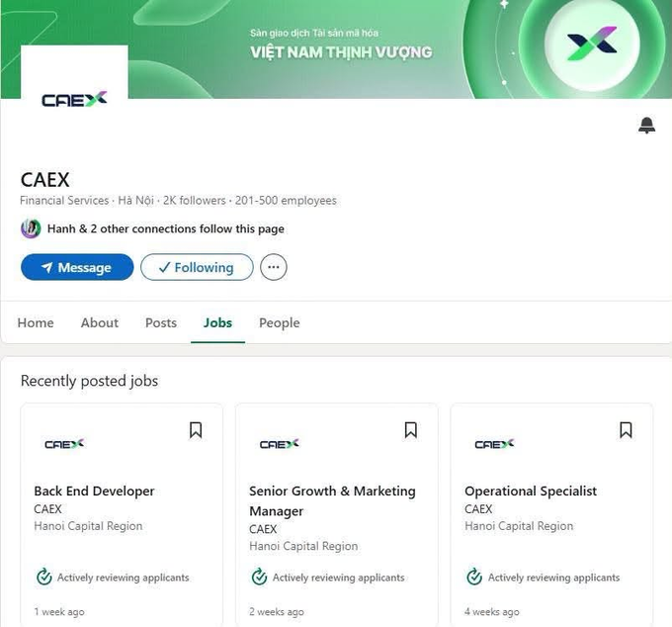Viewport: 672px width, 627px height.
Task: Click 'Hanoi Capital Region' under Back End Developer
Action: (x=88, y=526)
